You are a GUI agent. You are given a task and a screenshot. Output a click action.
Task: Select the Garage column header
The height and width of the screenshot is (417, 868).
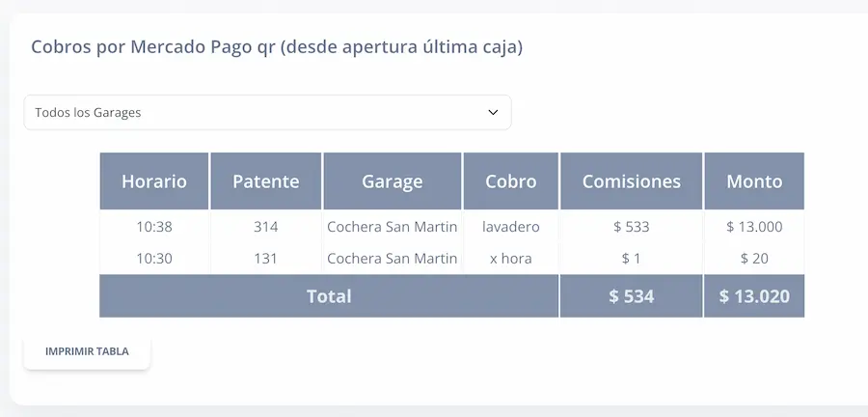coord(393,181)
